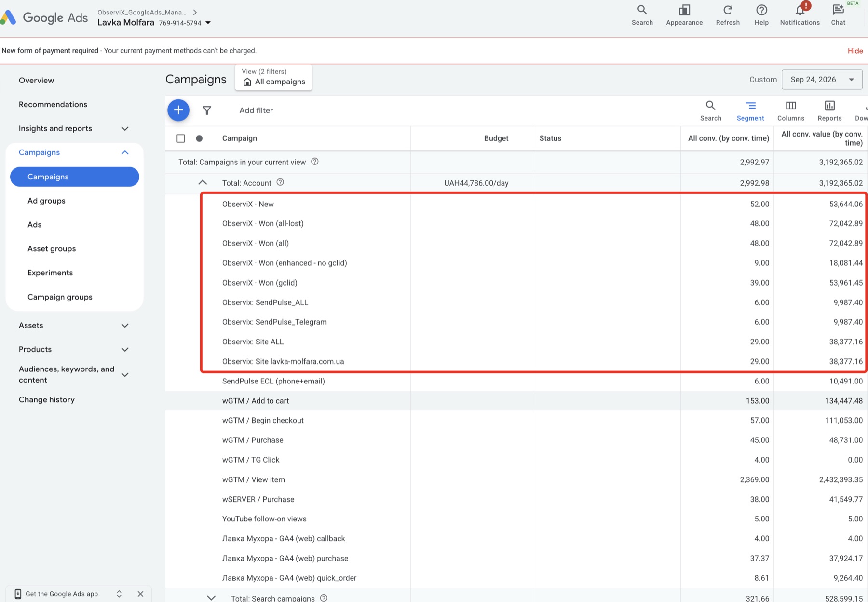Viewport: 868px width, 602px height.
Task: Open the Appearance settings icon
Action: tap(684, 10)
